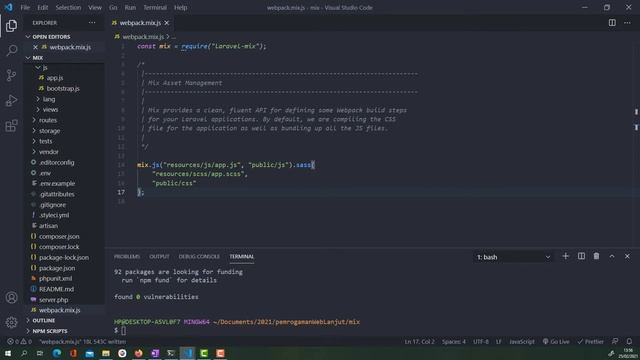The image size is (640, 360).
Task: Open Microsoft Edge from taskbar
Action: 57,353
